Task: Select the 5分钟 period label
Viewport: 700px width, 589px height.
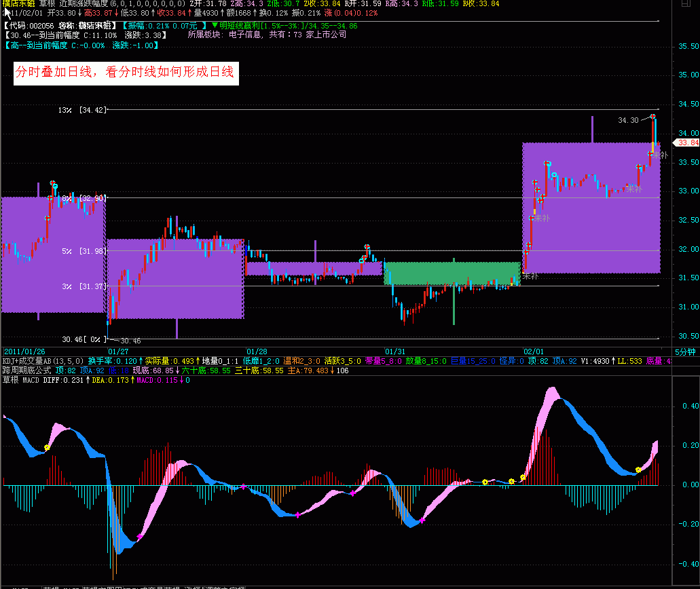Action: coord(686,351)
